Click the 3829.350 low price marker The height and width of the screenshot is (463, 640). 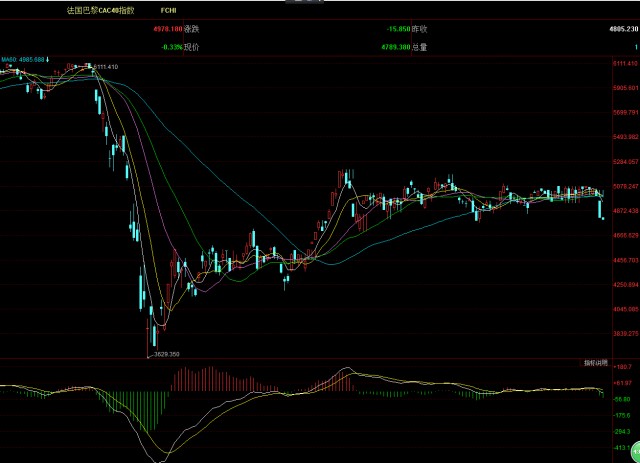[167, 354]
